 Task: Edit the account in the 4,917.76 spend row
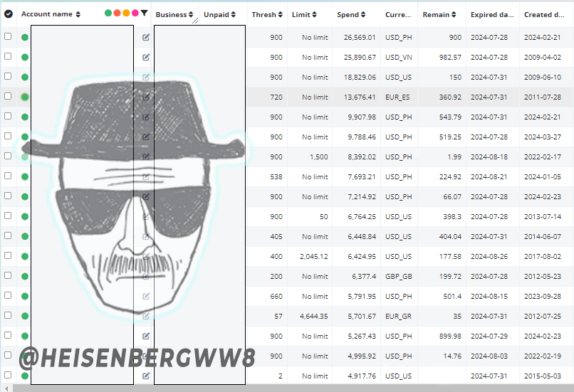pos(146,376)
